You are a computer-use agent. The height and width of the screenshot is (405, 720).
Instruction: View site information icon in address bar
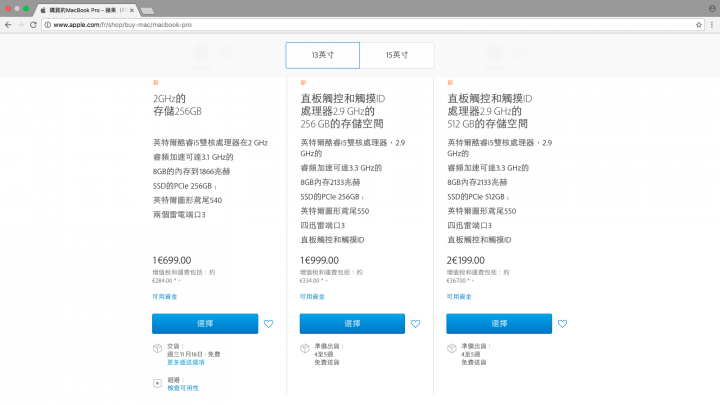[47, 25]
